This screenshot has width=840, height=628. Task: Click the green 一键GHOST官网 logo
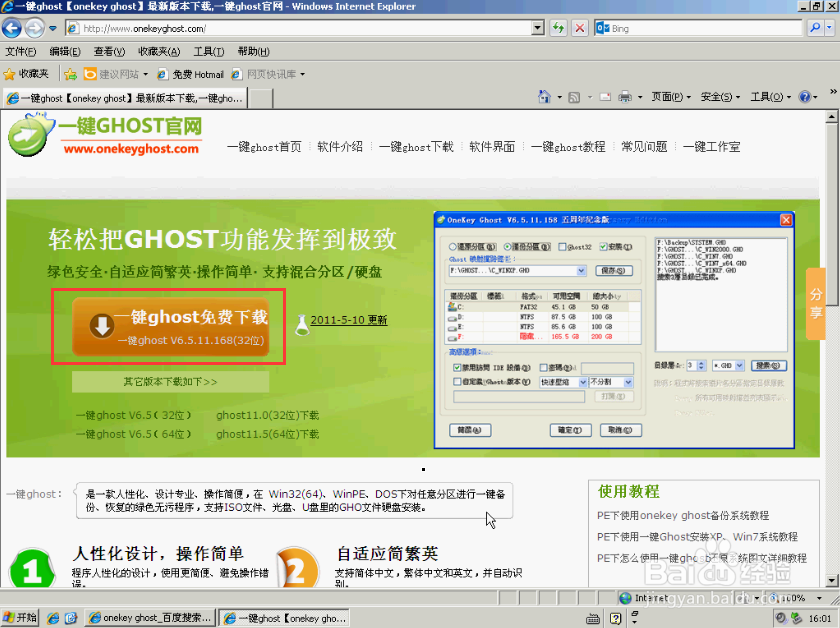point(105,135)
